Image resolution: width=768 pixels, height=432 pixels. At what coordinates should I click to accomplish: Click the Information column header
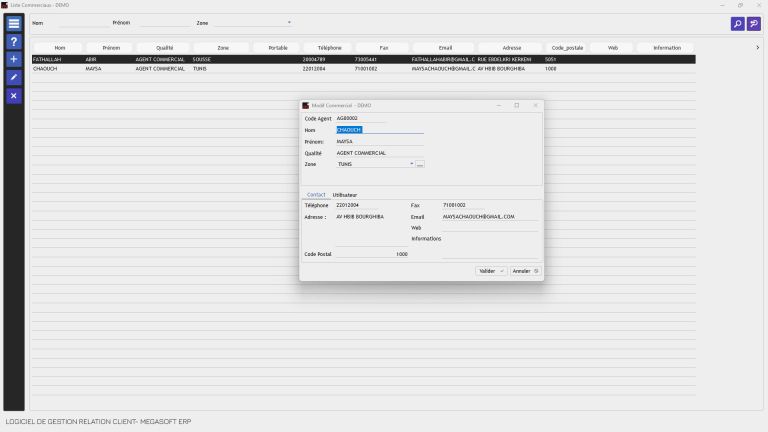[667, 48]
